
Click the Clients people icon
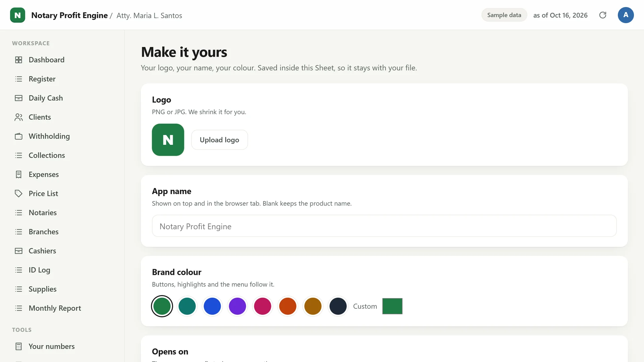coord(19,117)
